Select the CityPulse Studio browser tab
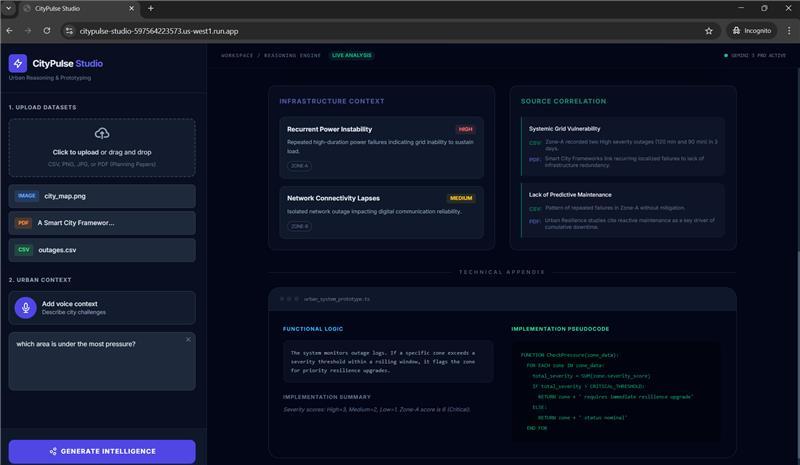The image size is (800, 465). coord(78,9)
